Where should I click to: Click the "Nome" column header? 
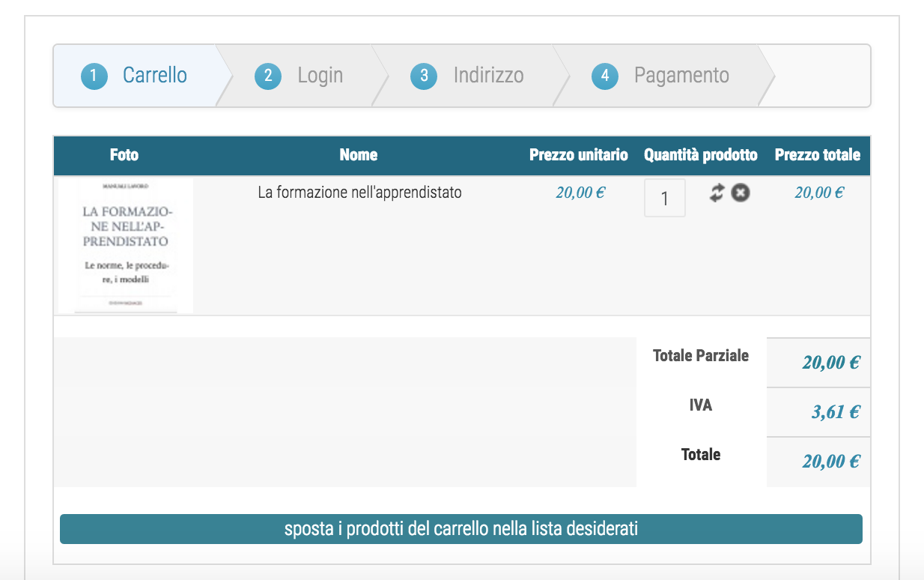coord(359,155)
